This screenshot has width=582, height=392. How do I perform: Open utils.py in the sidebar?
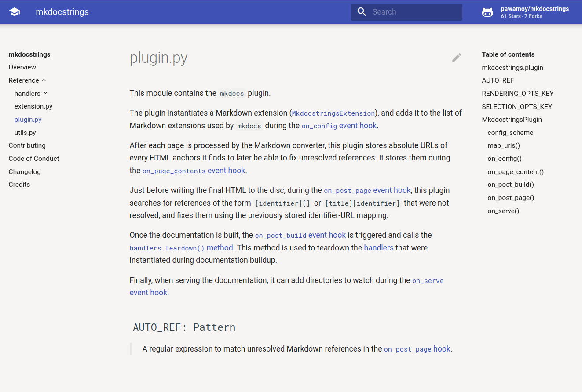pyautogui.click(x=25, y=132)
